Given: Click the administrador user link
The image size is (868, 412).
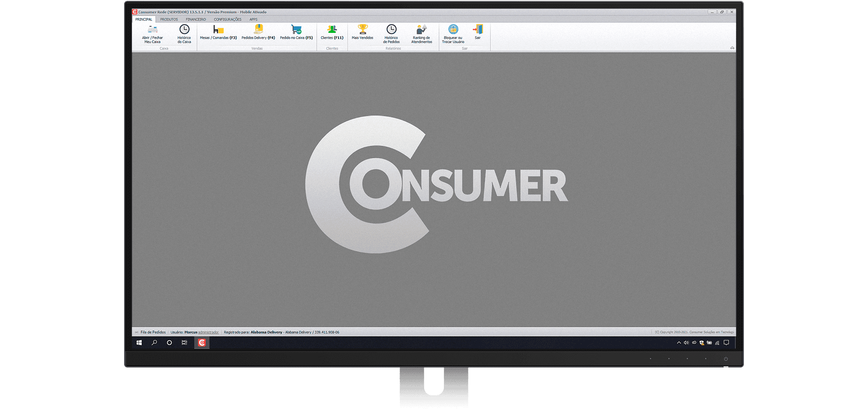Looking at the screenshot, I should coord(208,332).
